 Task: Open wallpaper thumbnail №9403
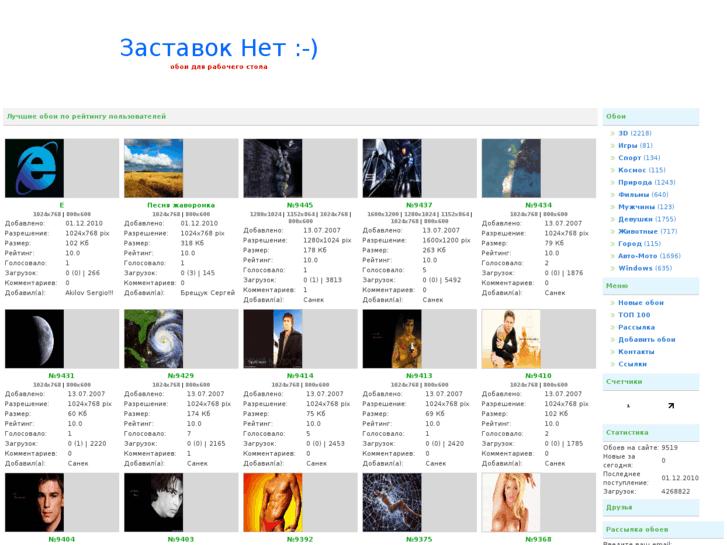tap(153, 502)
